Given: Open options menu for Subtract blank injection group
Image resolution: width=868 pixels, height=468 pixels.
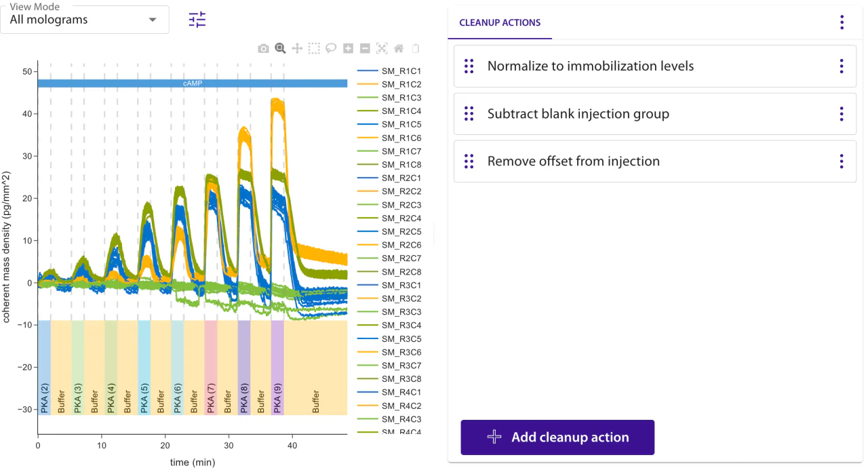Looking at the screenshot, I should point(842,113).
